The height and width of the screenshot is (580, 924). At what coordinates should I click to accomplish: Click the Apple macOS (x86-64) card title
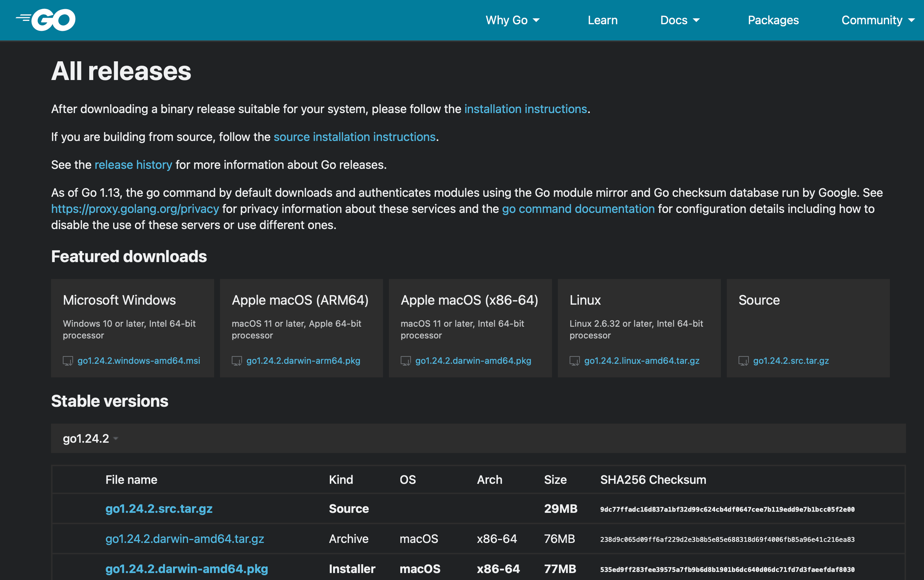(469, 300)
